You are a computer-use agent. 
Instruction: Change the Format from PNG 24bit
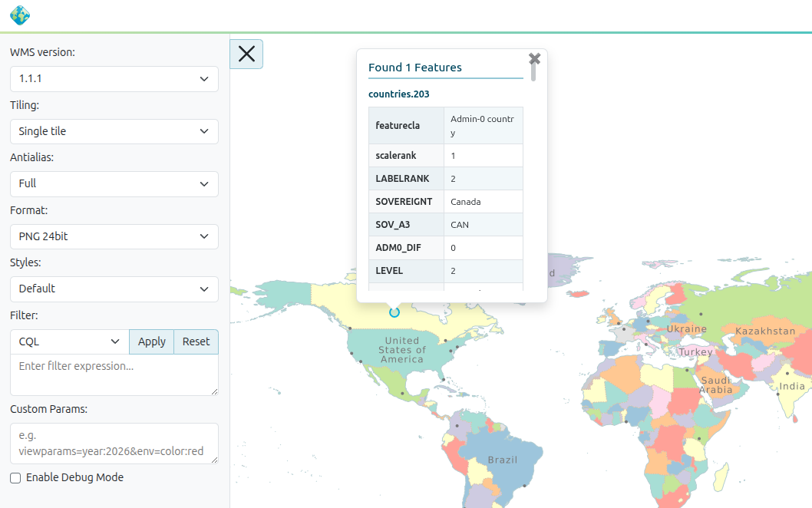[x=114, y=236]
